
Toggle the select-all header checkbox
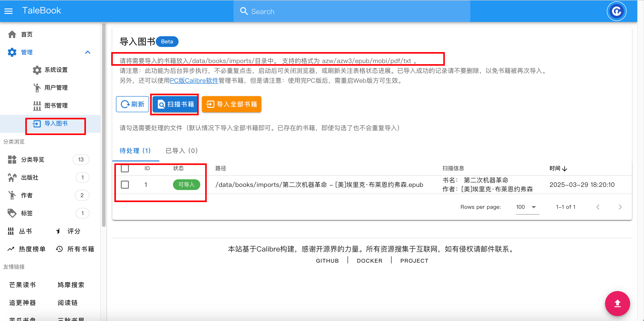[x=125, y=168]
